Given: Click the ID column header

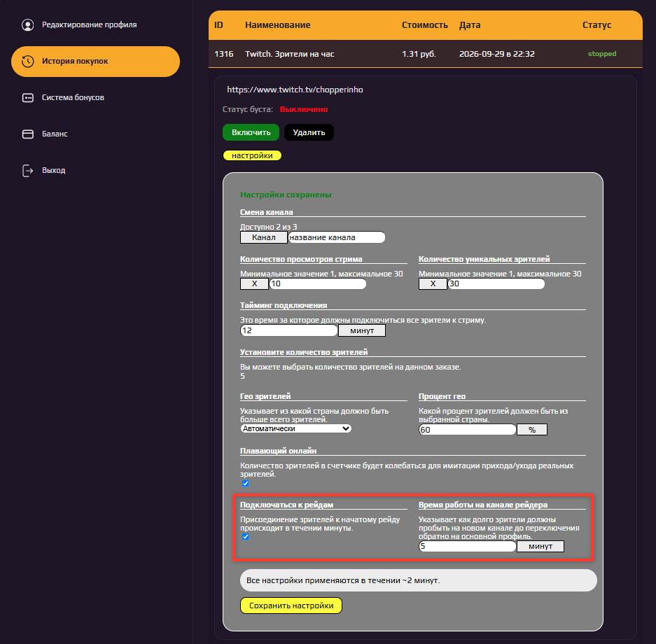Looking at the screenshot, I should 218,25.
